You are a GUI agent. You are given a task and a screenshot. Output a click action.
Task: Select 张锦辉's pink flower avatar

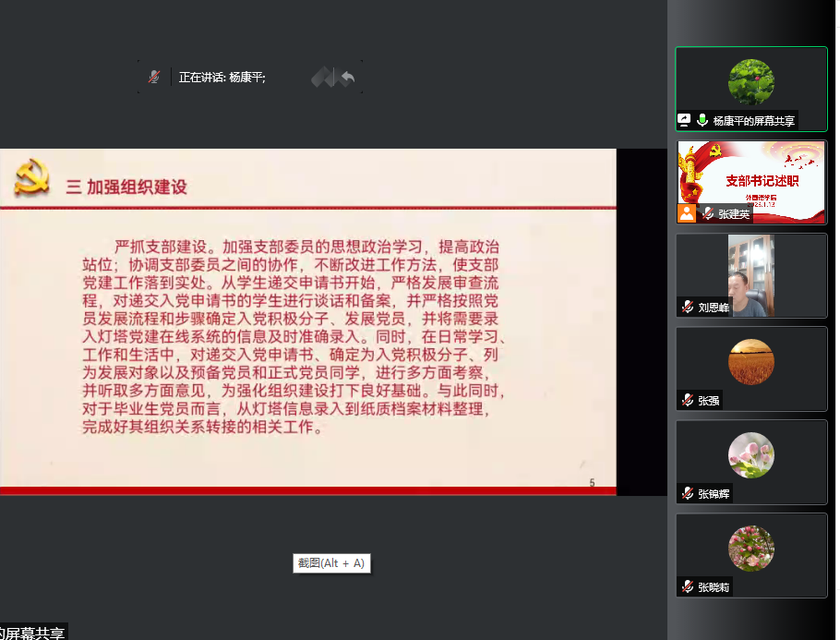750,454
